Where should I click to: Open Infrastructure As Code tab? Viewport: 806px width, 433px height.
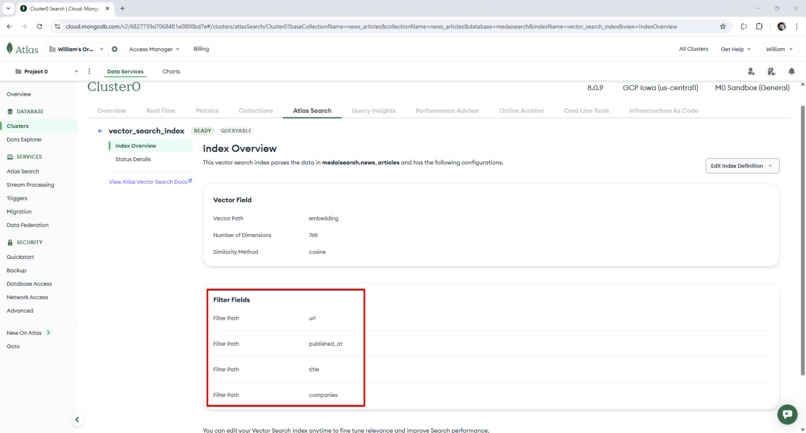[x=664, y=111]
